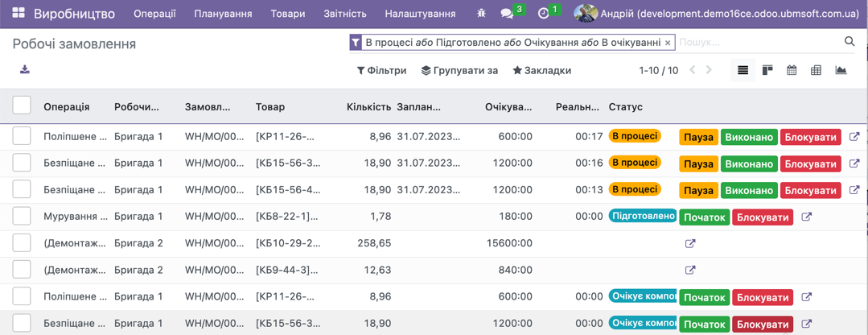This screenshot has width=868, height=335.
Task: Click the 258,65 quantity cell
Action: click(373, 242)
